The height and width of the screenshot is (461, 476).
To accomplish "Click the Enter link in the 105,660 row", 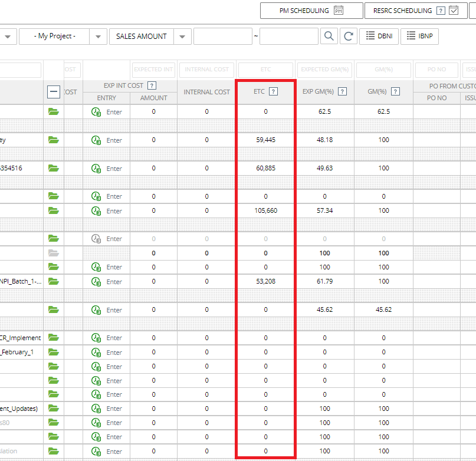I will click(x=114, y=211).
